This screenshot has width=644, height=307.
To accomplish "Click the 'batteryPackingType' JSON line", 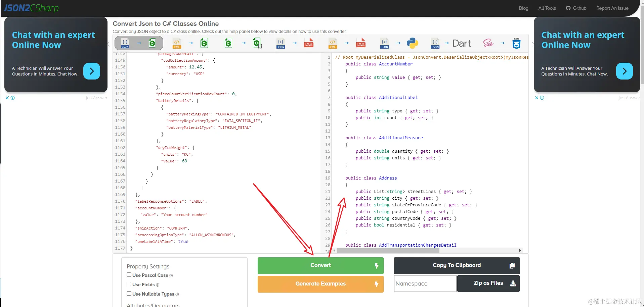I will (x=218, y=114).
